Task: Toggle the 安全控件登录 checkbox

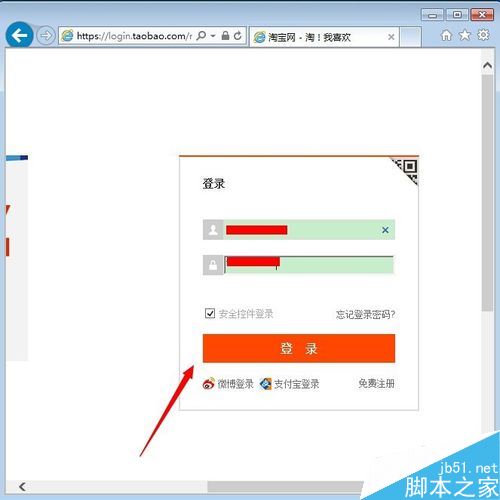Action: (x=210, y=313)
